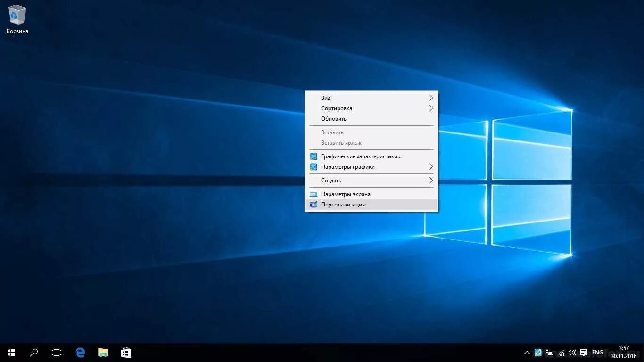The image size is (644, 362).
Task: Select Вставить ярлык menu entry
Action: coord(372,143)
